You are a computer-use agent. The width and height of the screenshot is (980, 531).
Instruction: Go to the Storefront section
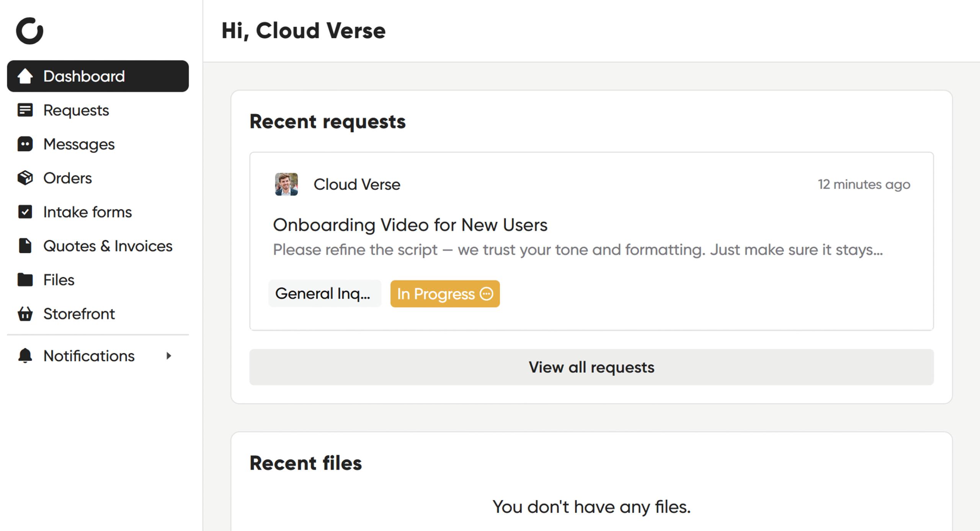tap(79, 314)
